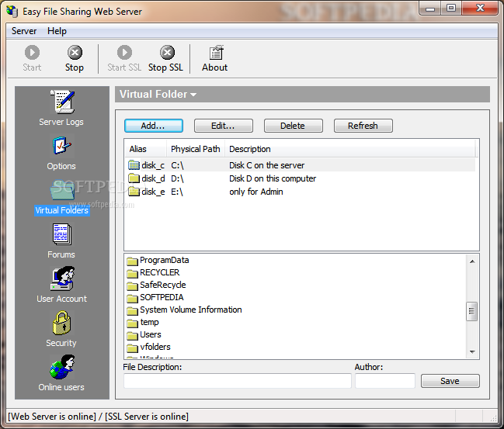This screenshot has width=504, height=429.
Task: Select 'Disk D on this computer' description
Action: click(x=273, y=178)
